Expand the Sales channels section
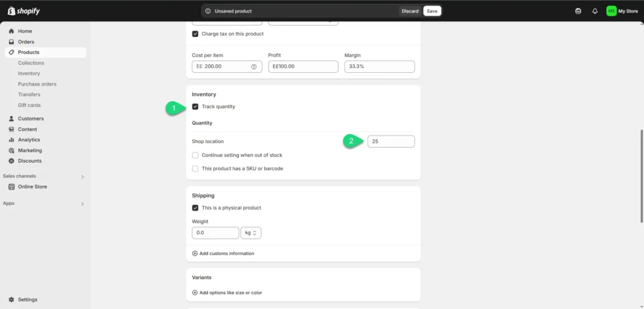The width and height of the screenshot is (644, 309). pos(82,176)
